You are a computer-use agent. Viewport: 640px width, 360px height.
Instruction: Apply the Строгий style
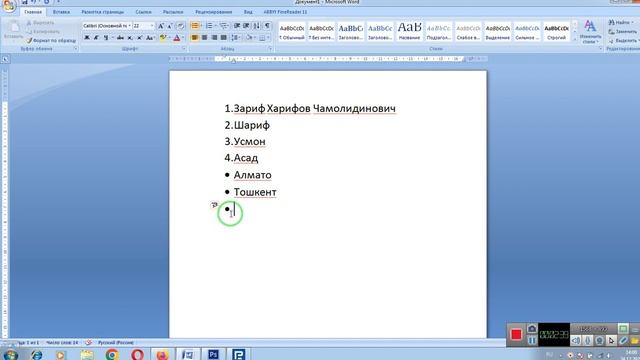[556, 32]
